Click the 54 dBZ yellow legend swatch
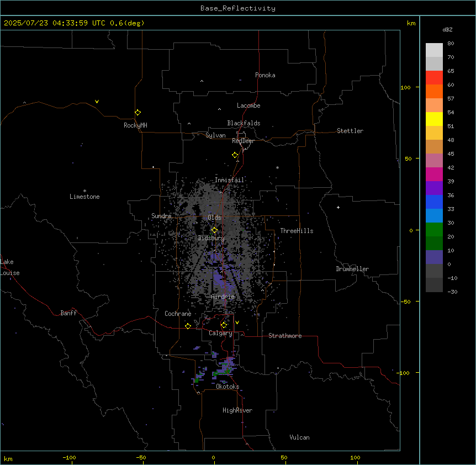The image size is (476, 465). point(434,119)
